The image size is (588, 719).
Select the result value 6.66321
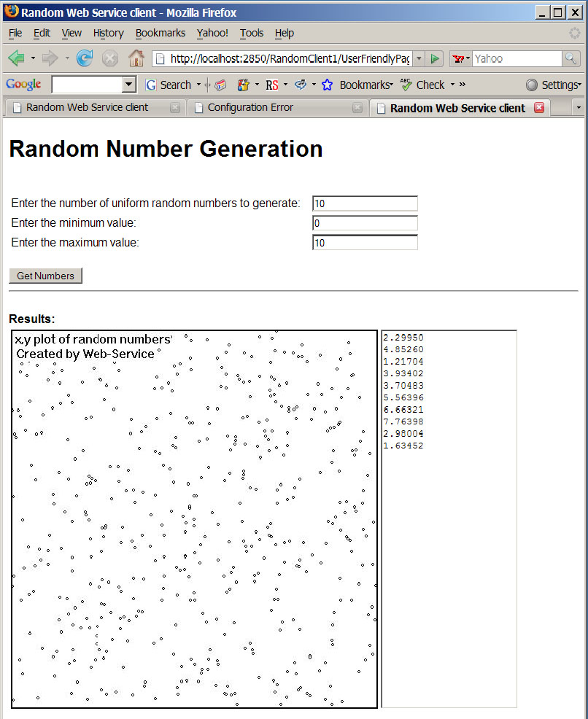tap(403, 410)
